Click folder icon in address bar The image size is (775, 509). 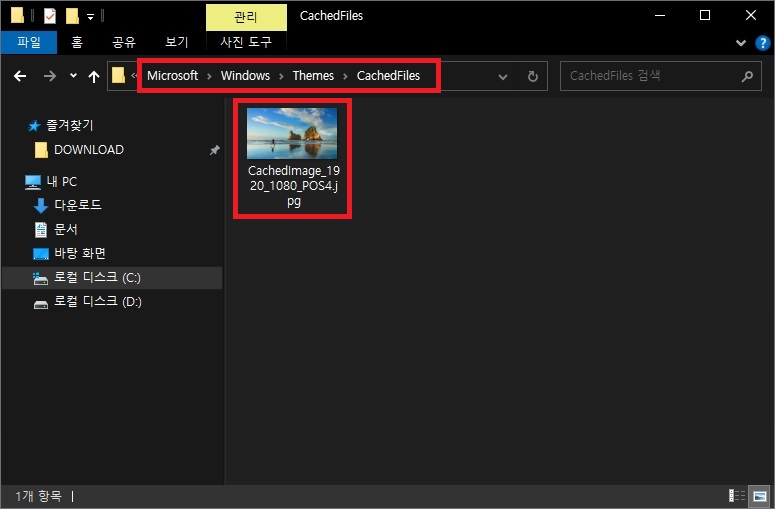(118, 76)
